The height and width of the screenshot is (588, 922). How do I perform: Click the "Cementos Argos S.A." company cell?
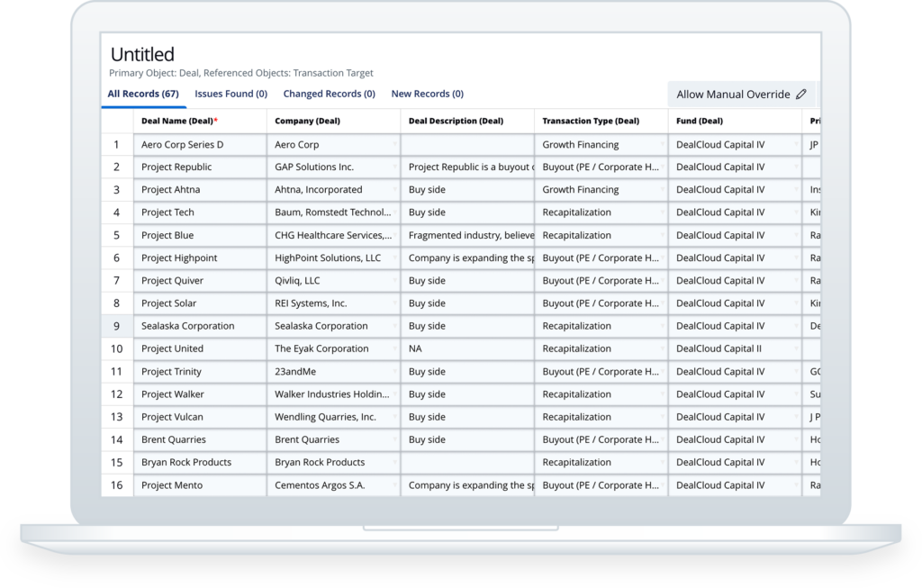pyautogui.click(x=334, y=485)
